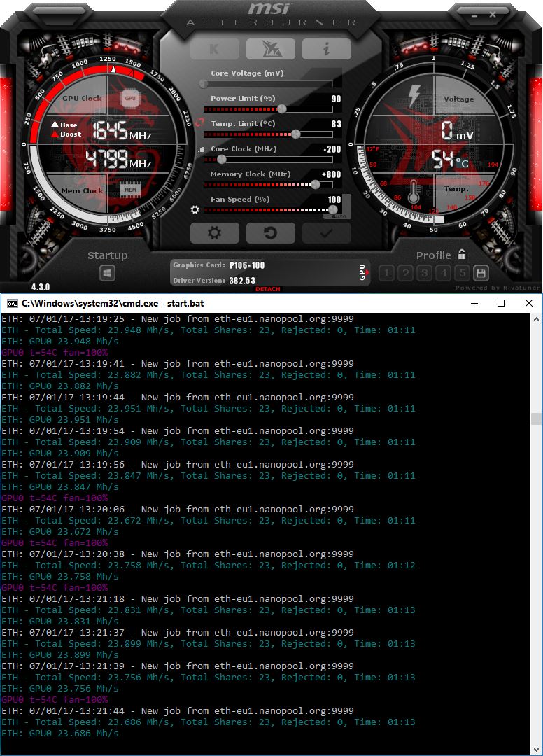Open the information i button
Image resolution: width=543 pixels, height=756 pixels.
click(326, 49)
